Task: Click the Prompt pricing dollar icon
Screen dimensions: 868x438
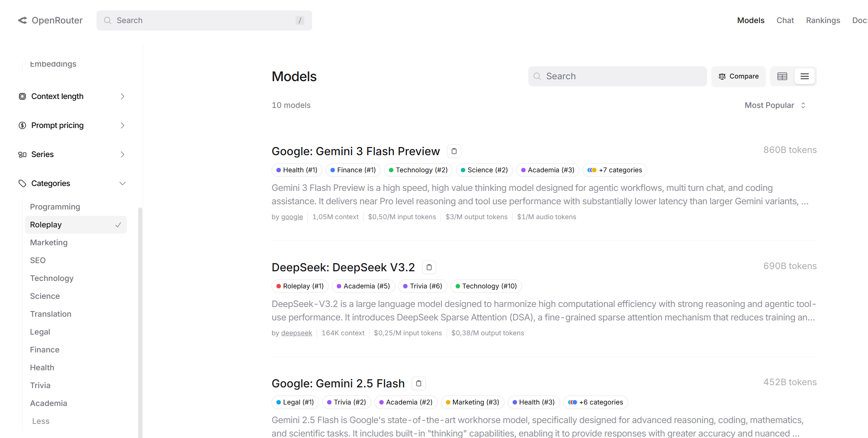Action: (22, 125)
